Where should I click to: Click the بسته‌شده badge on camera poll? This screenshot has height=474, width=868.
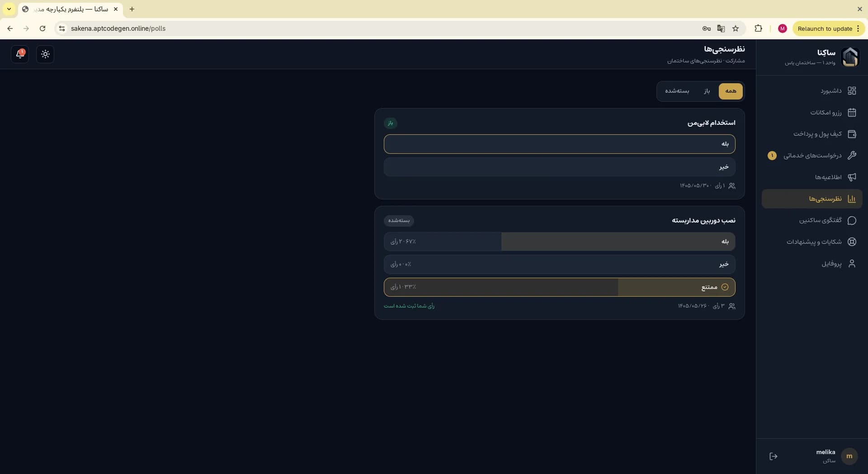(399, 221)
